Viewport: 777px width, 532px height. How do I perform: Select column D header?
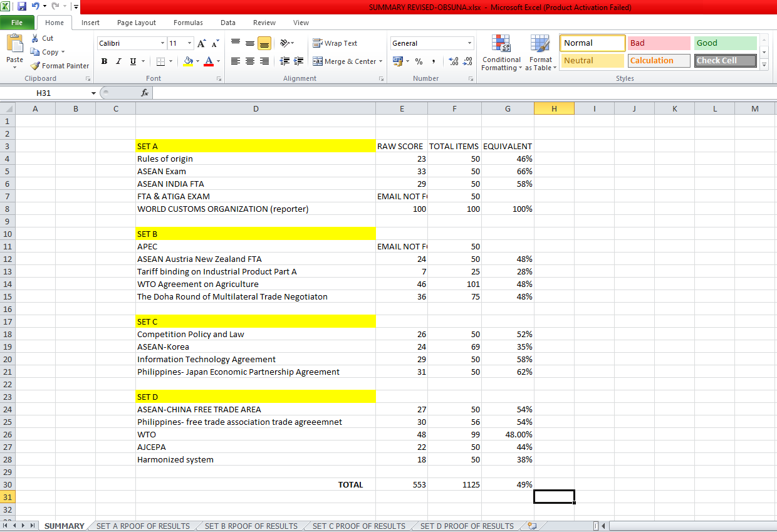pos(256,108)
